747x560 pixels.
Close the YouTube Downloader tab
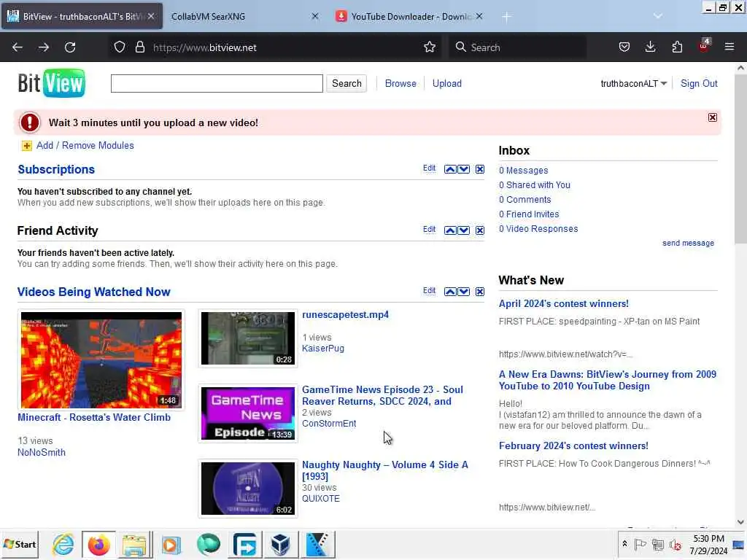[x=479, y=16]
